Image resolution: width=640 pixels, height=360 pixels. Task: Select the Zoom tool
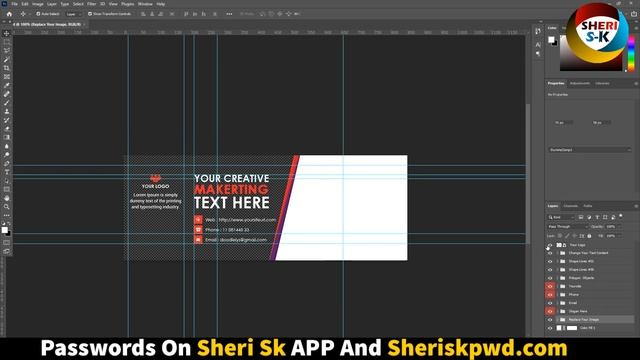(x=7, y=207)
